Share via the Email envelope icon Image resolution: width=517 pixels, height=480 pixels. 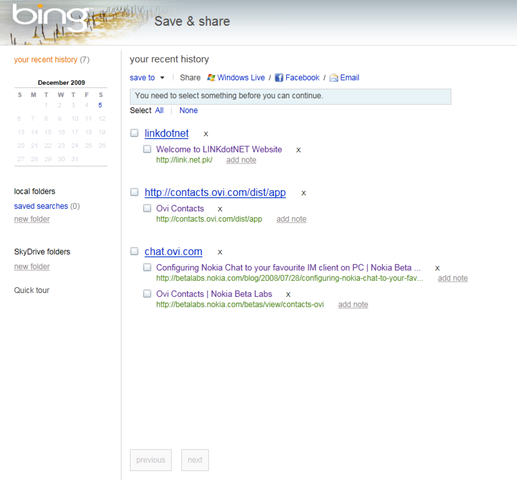(334, 78)
